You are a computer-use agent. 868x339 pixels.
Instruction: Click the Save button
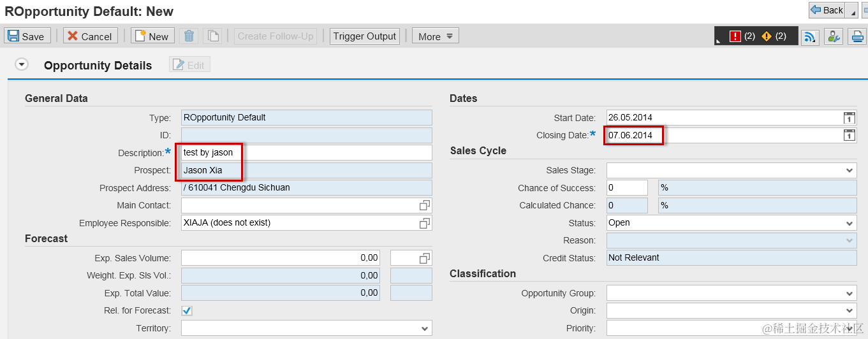click(x=26, y=36)
